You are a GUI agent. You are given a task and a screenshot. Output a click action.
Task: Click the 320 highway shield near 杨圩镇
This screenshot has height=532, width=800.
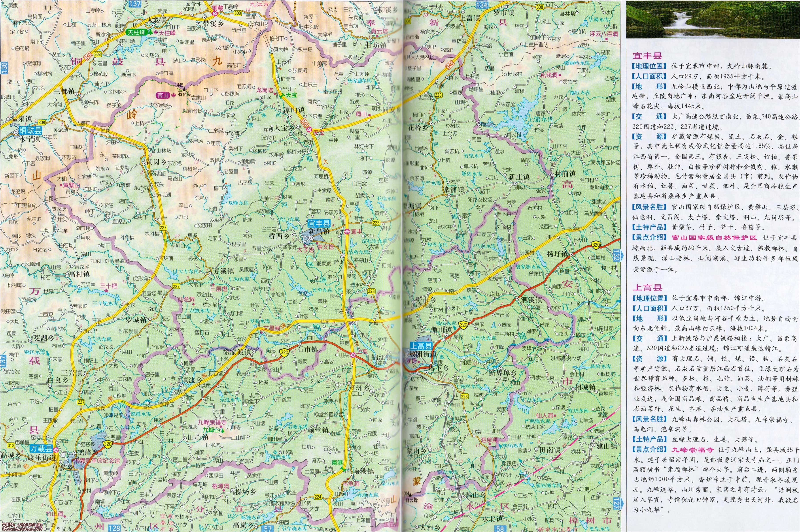coord(596,245)
